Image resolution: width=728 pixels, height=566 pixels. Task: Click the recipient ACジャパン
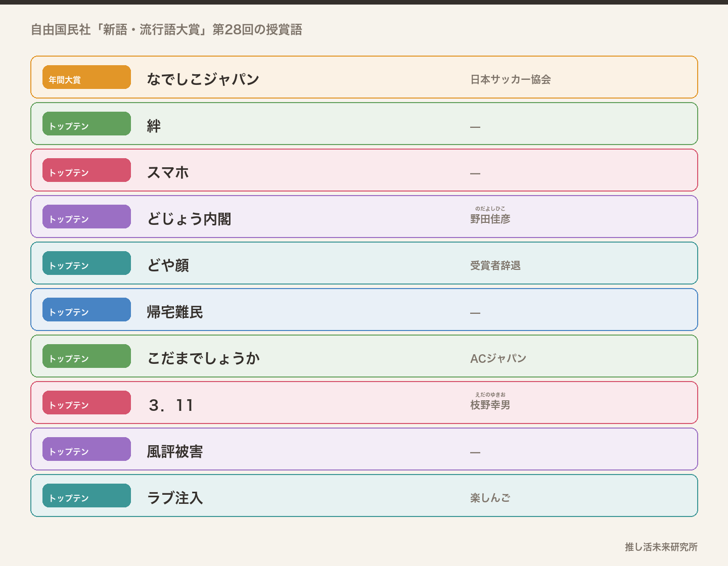click(x=498, y=358)
